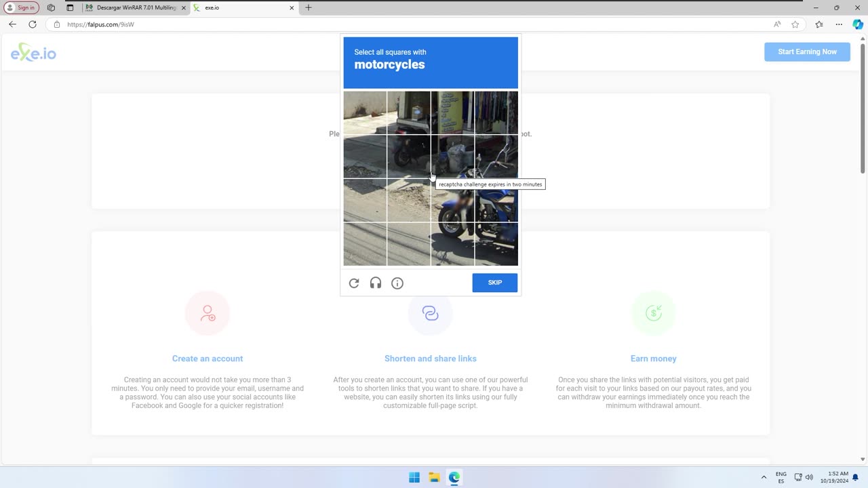The image size is (868, 488).
Task: Select captcha tile in row 2, column 2
Action: point(409,157)
